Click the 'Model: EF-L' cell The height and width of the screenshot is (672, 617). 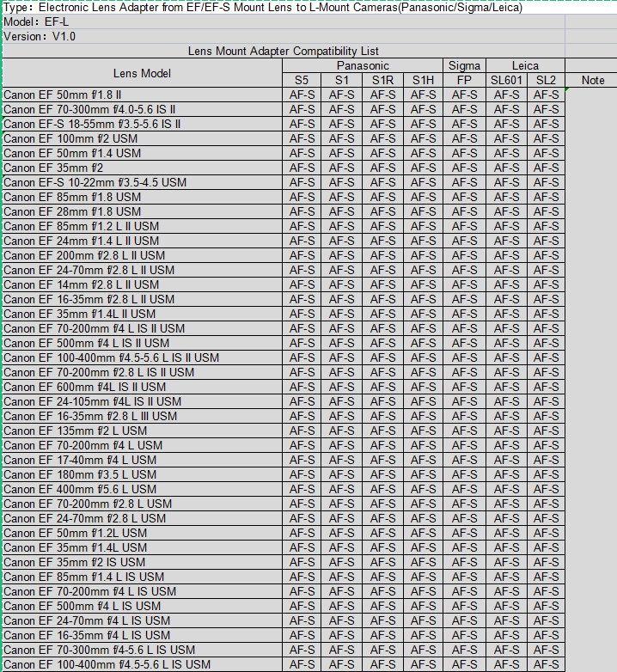(284, 21)
